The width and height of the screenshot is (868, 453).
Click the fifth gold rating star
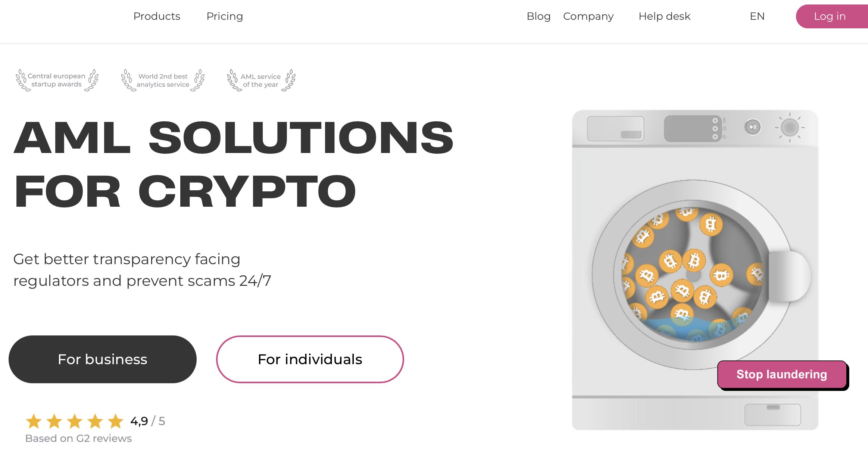pyautogui.click(x=116, y=421)
